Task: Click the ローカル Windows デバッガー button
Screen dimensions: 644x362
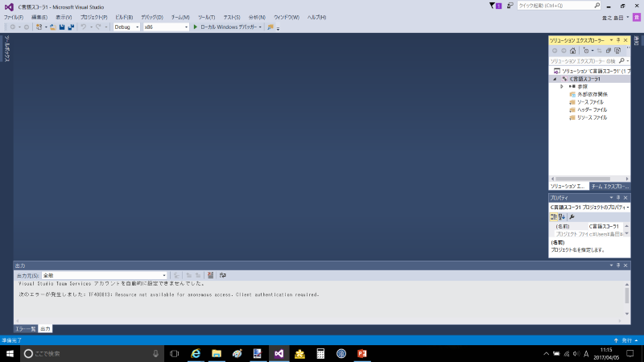Action: (x=228, y=27)
